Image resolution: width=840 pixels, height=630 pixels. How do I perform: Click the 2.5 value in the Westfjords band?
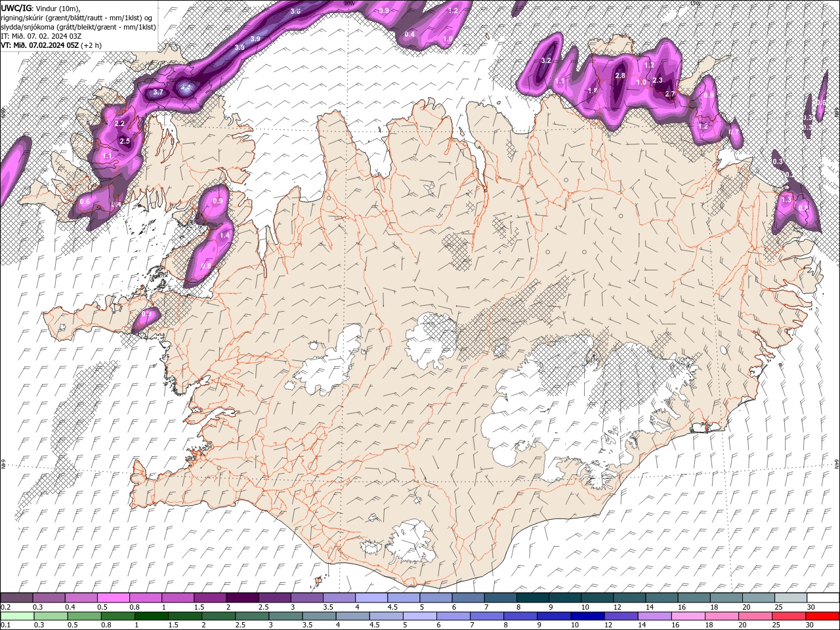pos(125,141)
